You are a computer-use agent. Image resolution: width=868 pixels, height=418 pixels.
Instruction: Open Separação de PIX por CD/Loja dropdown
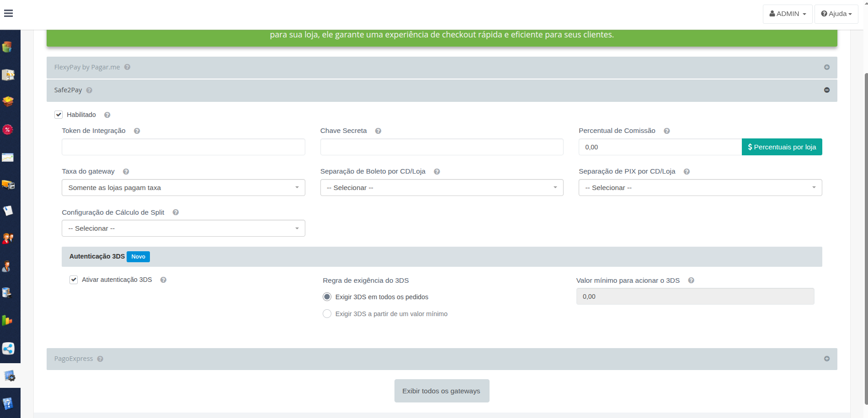click(x=700, y=188)
